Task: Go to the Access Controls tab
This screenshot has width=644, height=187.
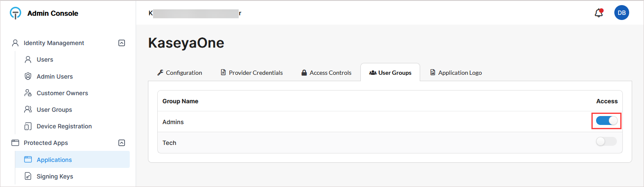Action: 326,73
